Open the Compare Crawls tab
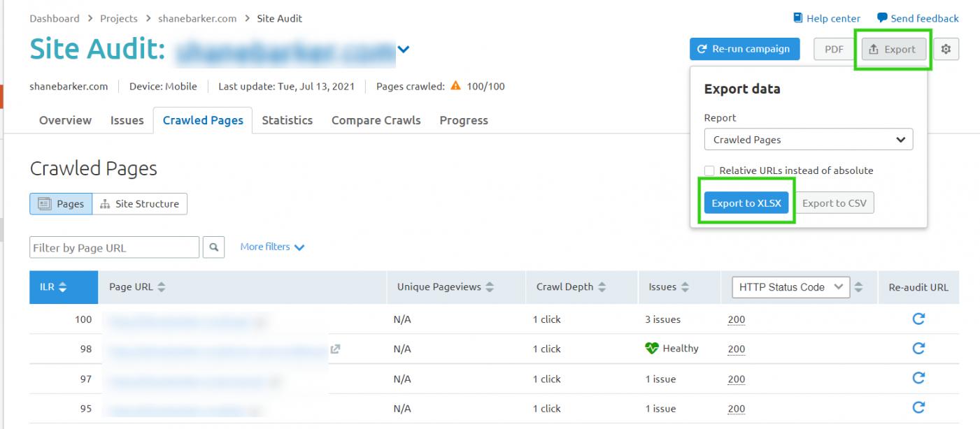This screenshot has width=980, height=429. [376, 120]
